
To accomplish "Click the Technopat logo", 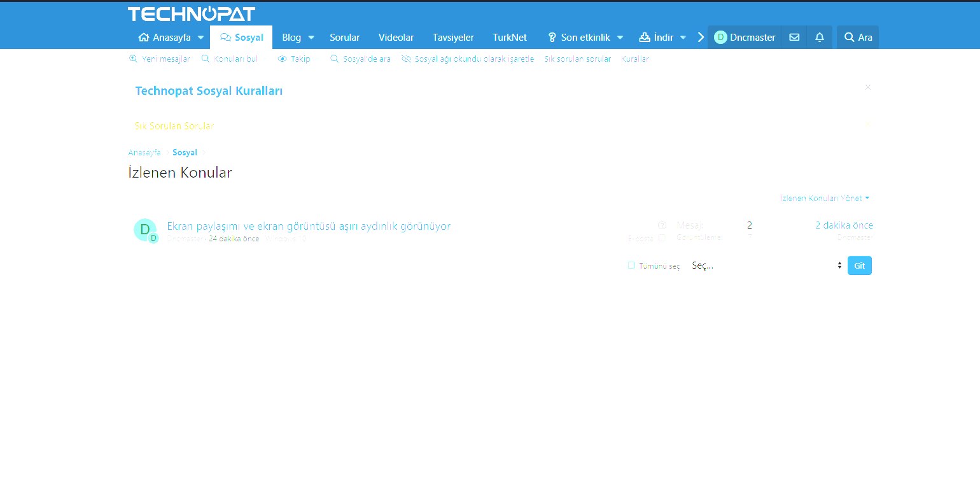I will click(192, 14).
